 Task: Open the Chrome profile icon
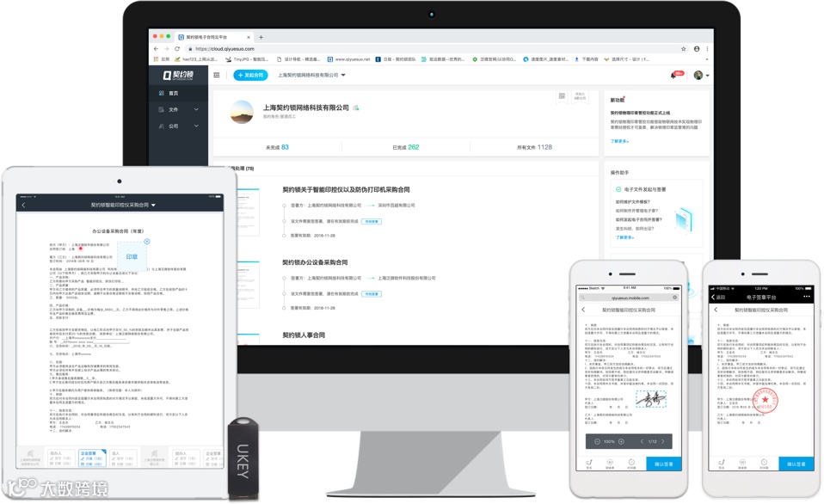click(697, 48)
